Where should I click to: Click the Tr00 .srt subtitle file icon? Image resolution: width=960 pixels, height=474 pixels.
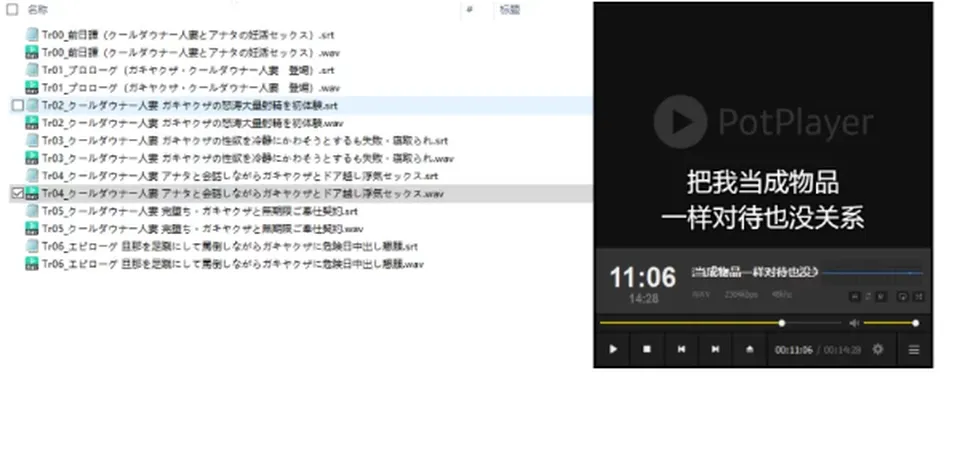click(x=32, y=35)
